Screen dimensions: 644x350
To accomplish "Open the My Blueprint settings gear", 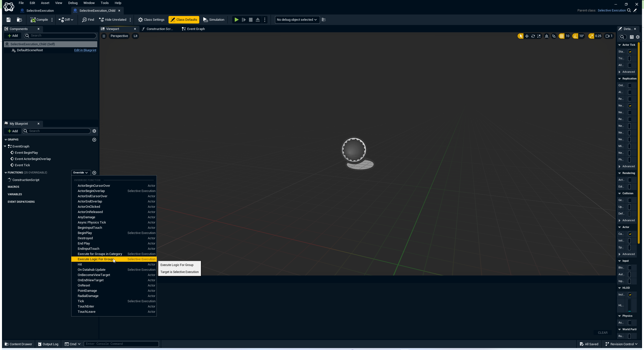I will 94,131.
